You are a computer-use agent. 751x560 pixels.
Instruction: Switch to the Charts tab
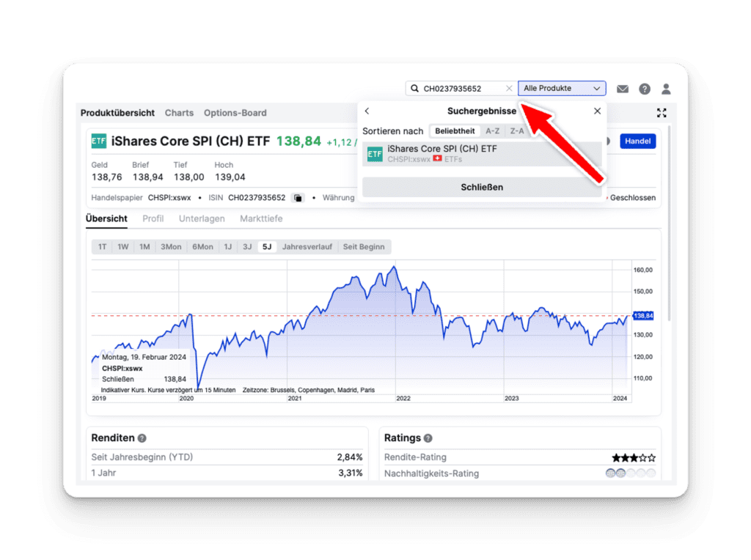click(179, 113)
